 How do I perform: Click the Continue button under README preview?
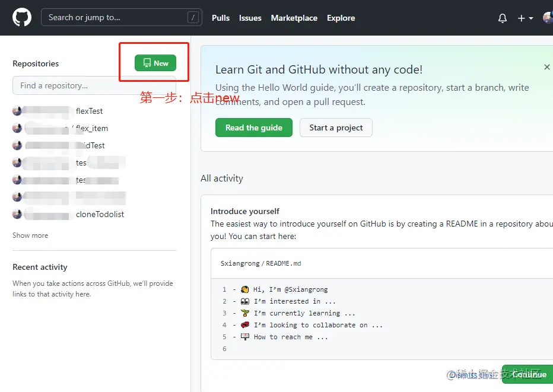click(x=528, y=374)
